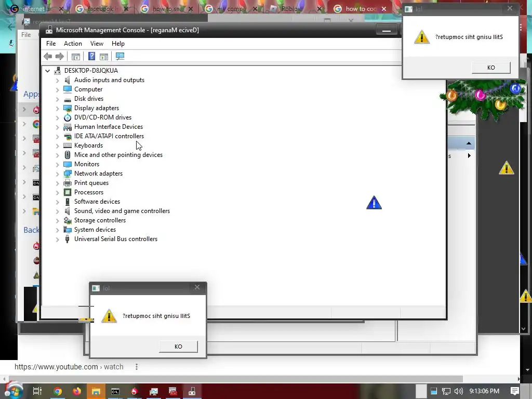The image size is (532, 399).
Task: Collapse the DESKTOP-D8JQKUA root node
Action: pyautogui.click(x=47, y=71)
